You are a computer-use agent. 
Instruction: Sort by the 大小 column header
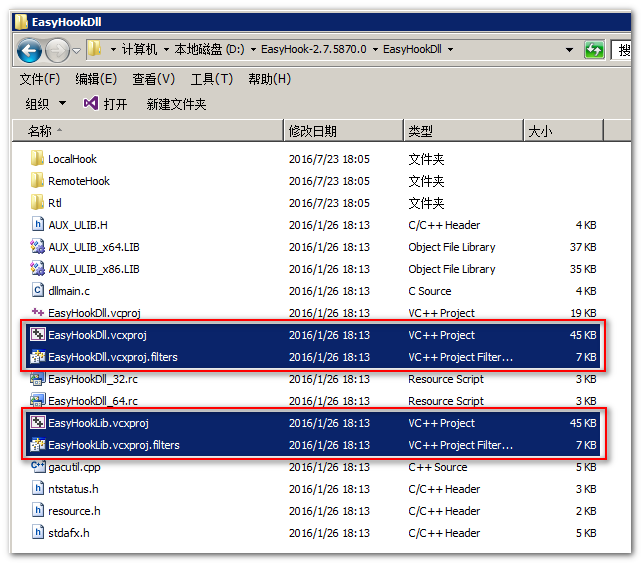tap(563, 131)
